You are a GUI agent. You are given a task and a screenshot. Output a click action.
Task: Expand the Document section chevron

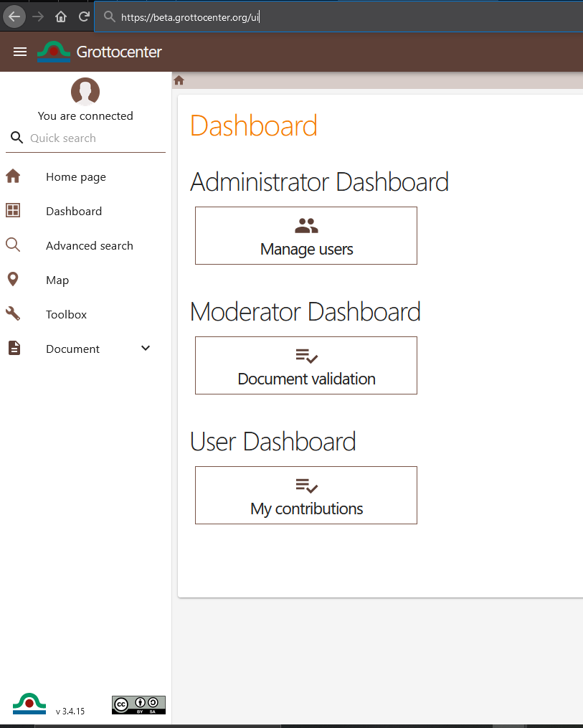146,348
